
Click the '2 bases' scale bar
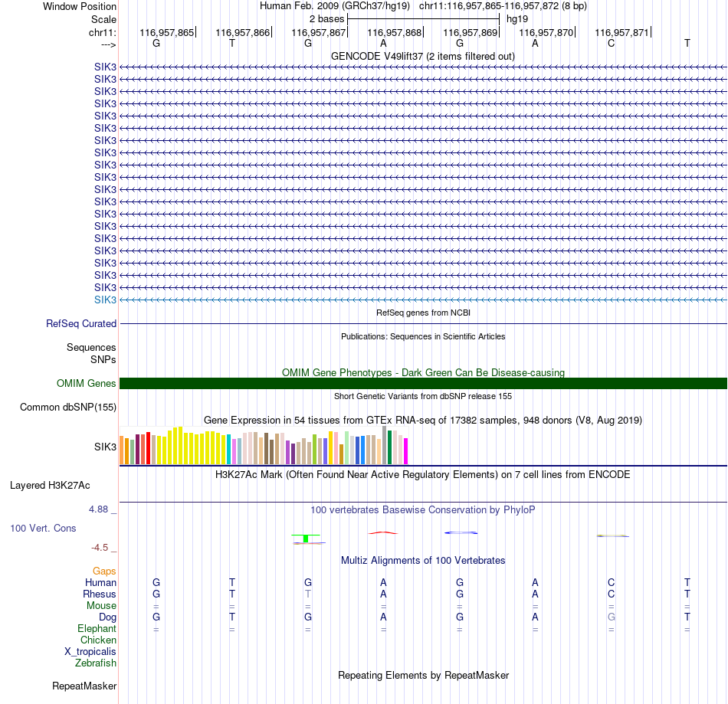tap(423, 19)
